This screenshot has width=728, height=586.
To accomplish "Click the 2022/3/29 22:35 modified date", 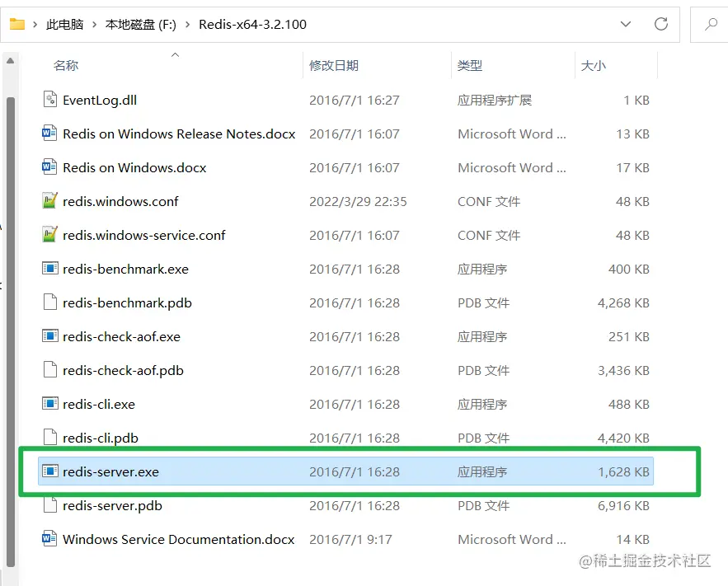I will [358, 201].
